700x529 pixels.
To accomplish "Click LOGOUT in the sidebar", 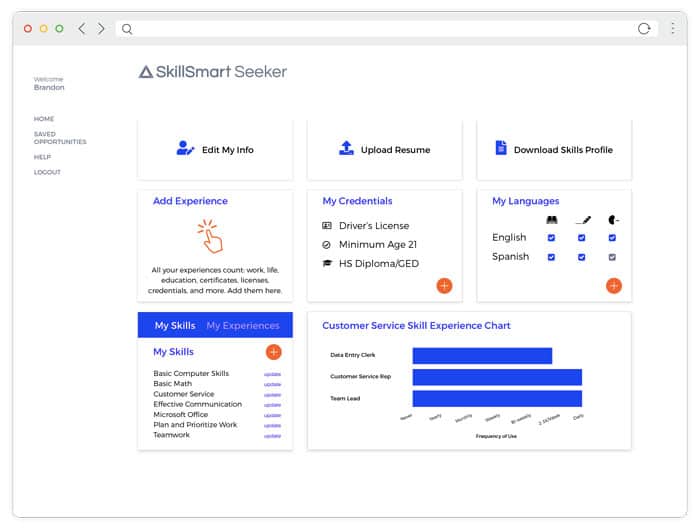I will (x=47, y=172).
